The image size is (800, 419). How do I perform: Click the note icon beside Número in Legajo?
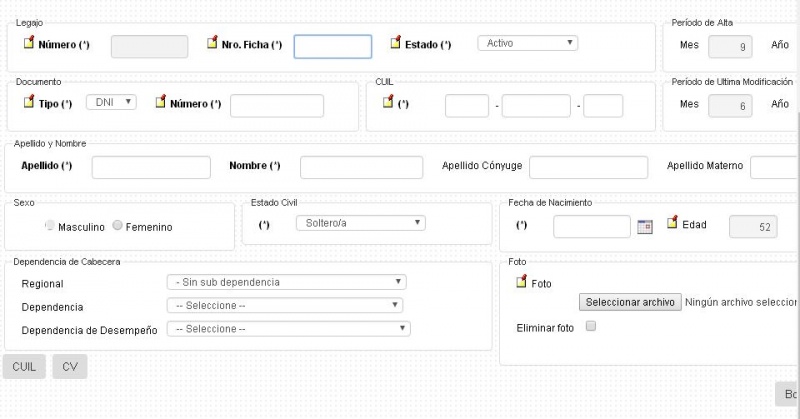(x=28, y=43)
